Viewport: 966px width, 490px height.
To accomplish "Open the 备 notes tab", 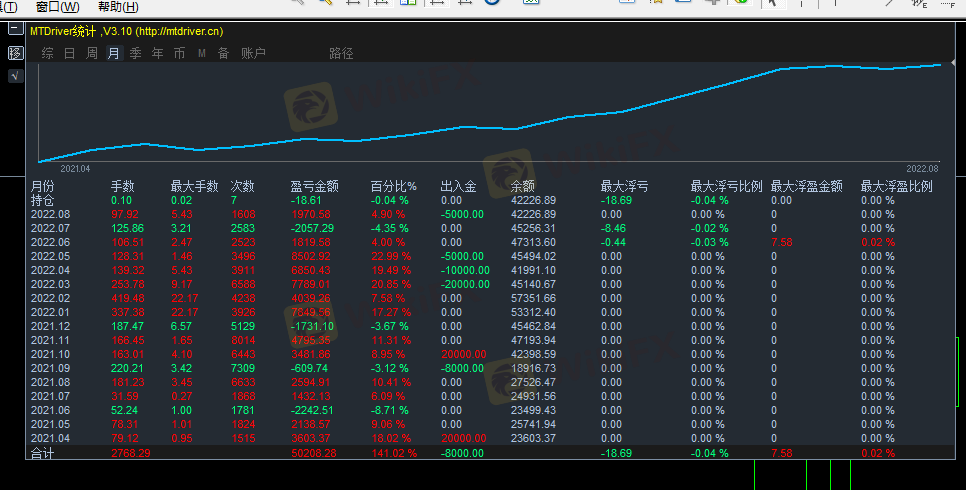I will tap(223, 53).
